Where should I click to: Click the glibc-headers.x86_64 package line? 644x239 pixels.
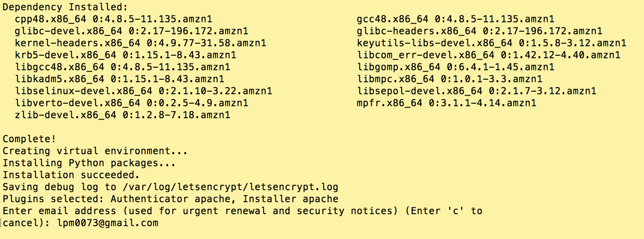479,31
